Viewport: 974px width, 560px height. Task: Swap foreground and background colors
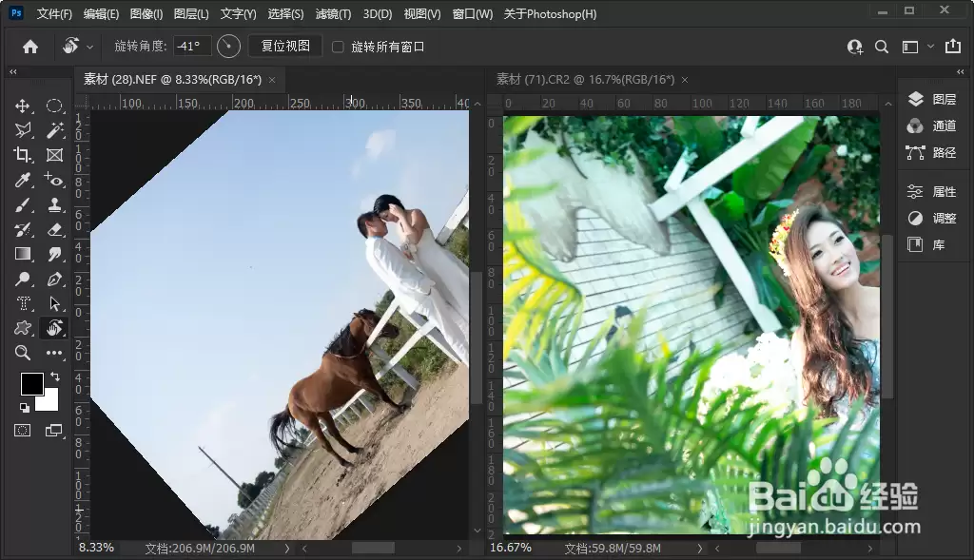point(55,377)
